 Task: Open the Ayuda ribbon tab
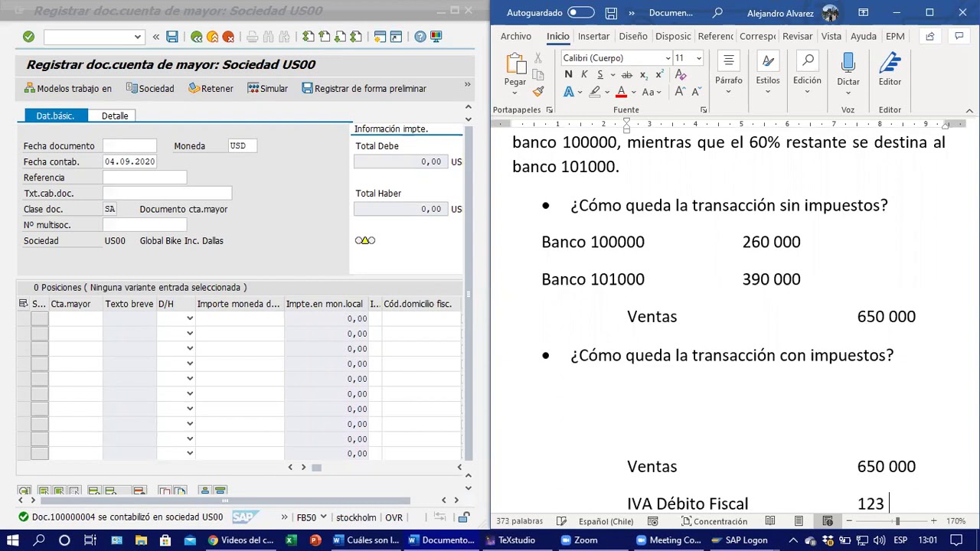[x=863, y=36]
